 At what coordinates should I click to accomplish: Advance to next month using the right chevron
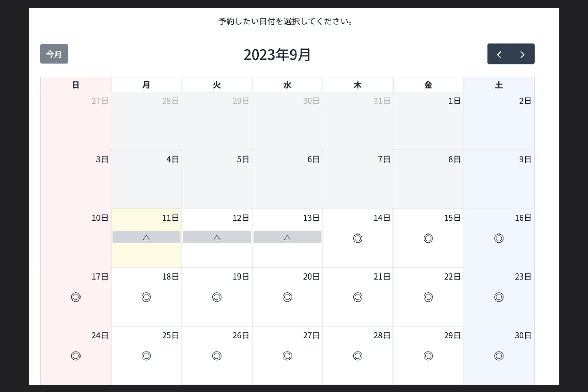click(522, 54)
